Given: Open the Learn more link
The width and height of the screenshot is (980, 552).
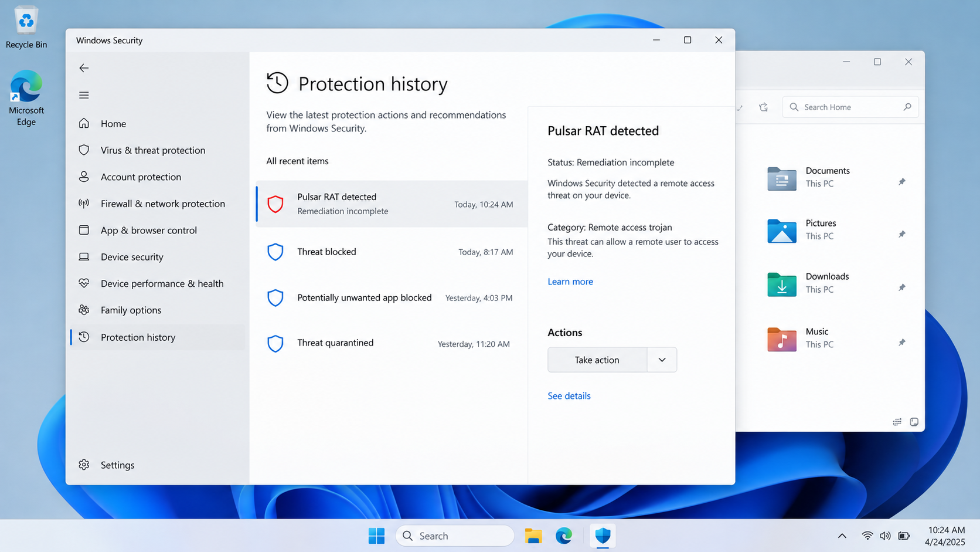Looking at the screenshot, I should coord(570,282).
